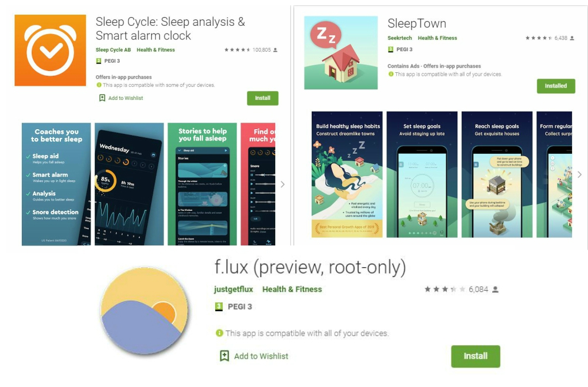Click the Sleep Cycle wishlist bookmark icon
Viewport: 588px width, 387px height.
(x=102, y=98)
